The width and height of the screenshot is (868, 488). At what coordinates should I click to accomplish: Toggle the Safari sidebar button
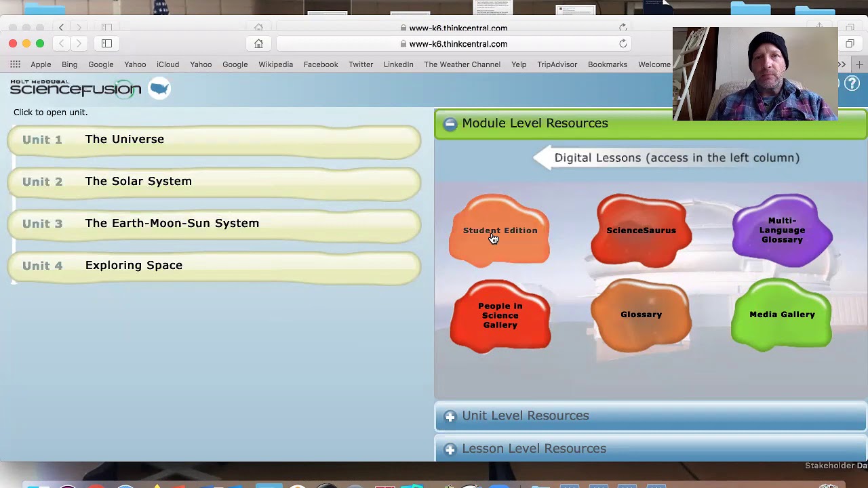tap(106, 43)
